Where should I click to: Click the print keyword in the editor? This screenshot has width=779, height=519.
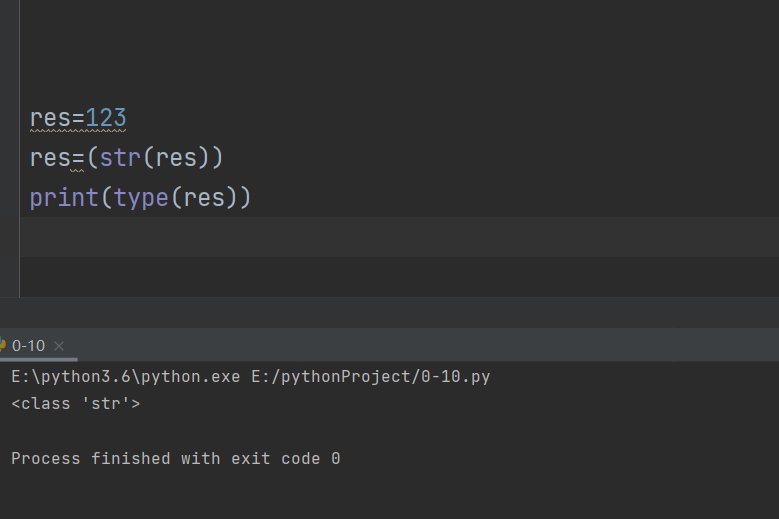click(64, 198)
